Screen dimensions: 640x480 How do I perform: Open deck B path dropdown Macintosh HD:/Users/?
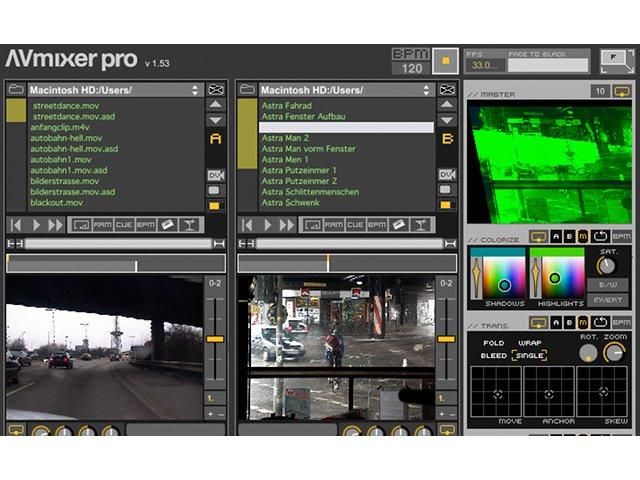click(346, 90)
